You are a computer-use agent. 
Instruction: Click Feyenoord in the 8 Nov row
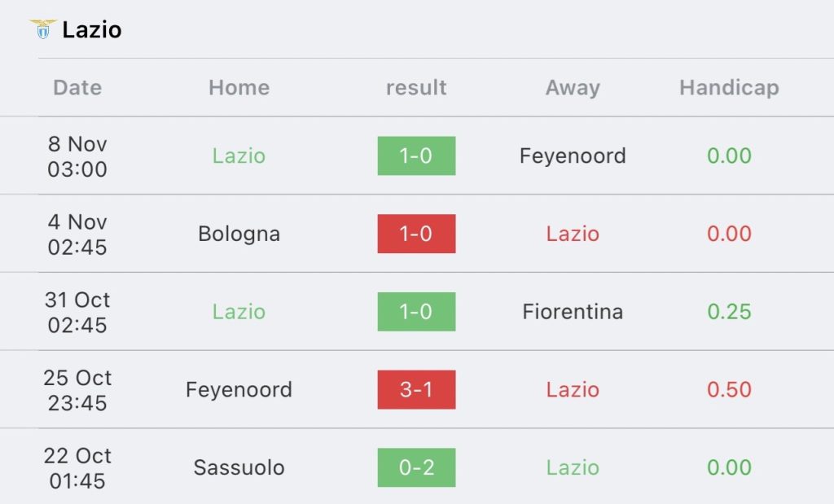pyautogui.click(x=573, y=156)
